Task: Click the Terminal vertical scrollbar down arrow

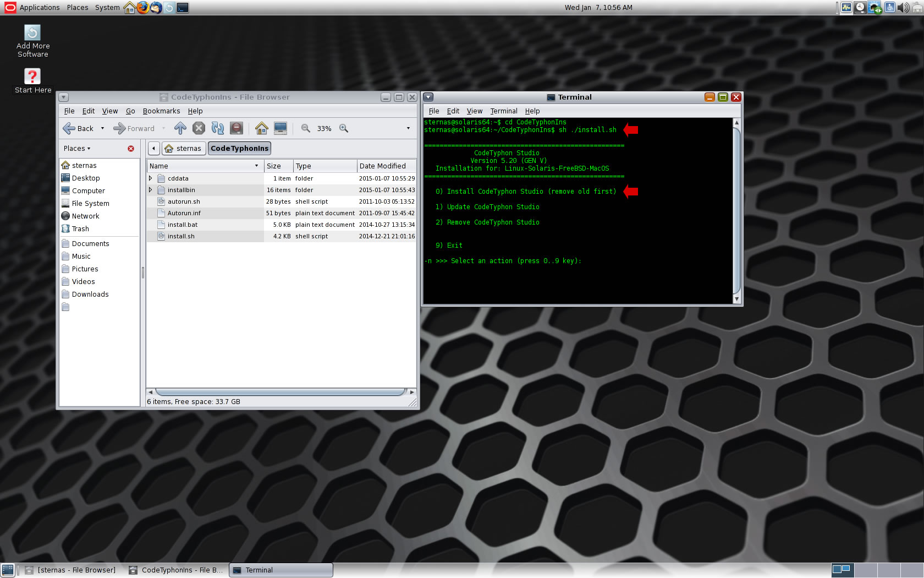Action: (x=737, y=299)
